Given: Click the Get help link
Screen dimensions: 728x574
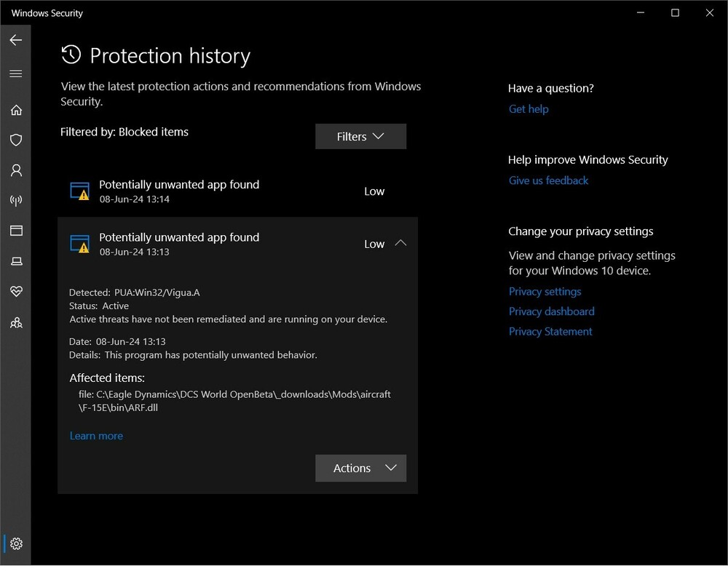Looking at the screenshot, I should click(529, 109).
